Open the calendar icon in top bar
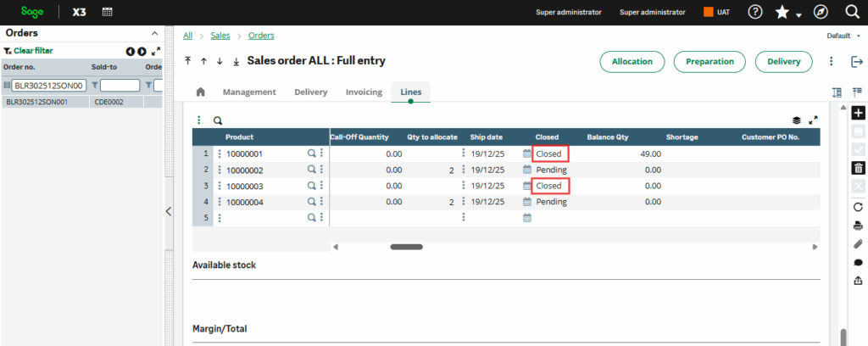 click(x=108, y=12)
